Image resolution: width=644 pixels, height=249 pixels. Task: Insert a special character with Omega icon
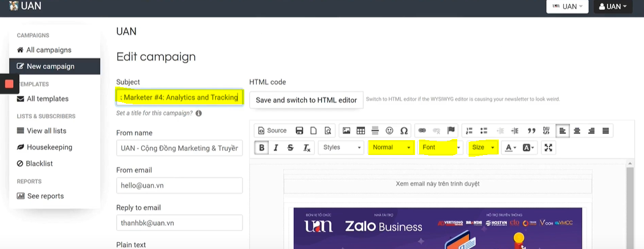coord(404,130)
